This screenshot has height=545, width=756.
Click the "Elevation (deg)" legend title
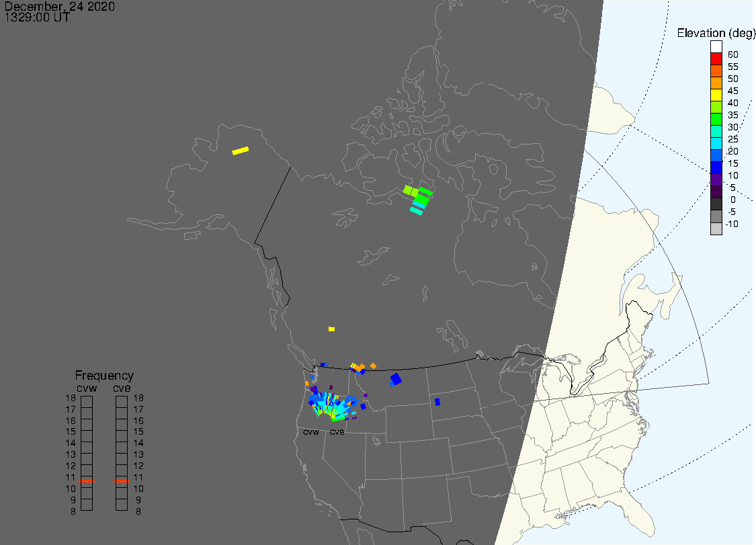(x=716, y=33)
